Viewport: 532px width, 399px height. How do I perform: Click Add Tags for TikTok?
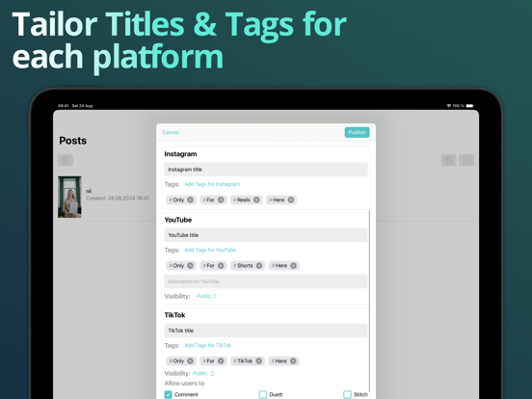207,345
